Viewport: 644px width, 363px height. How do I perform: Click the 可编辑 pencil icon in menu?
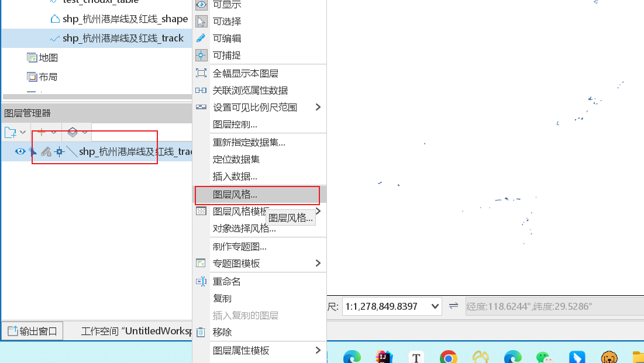[x=201, y=38]
